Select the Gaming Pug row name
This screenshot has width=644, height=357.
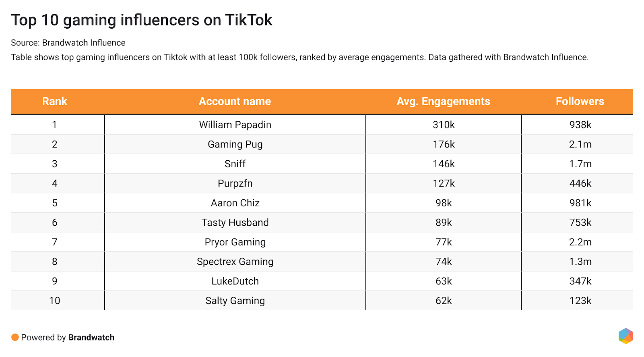click(x=235, y=145)
